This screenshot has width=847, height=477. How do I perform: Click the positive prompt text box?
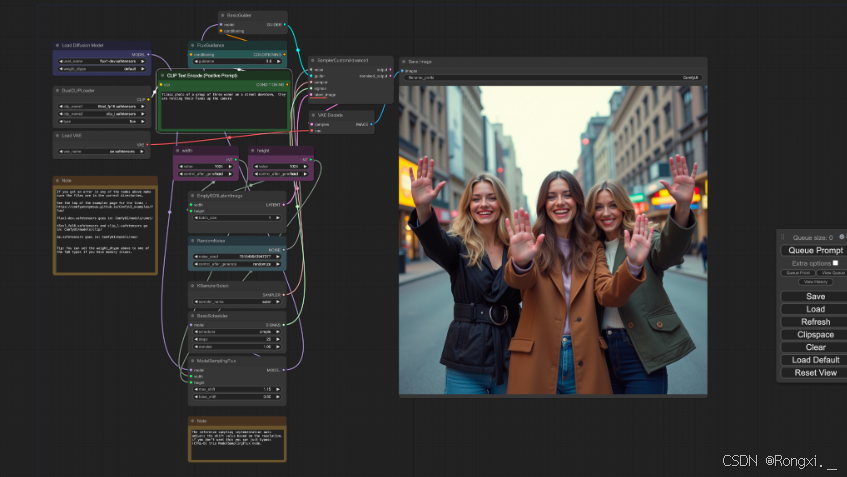point(224,110)
